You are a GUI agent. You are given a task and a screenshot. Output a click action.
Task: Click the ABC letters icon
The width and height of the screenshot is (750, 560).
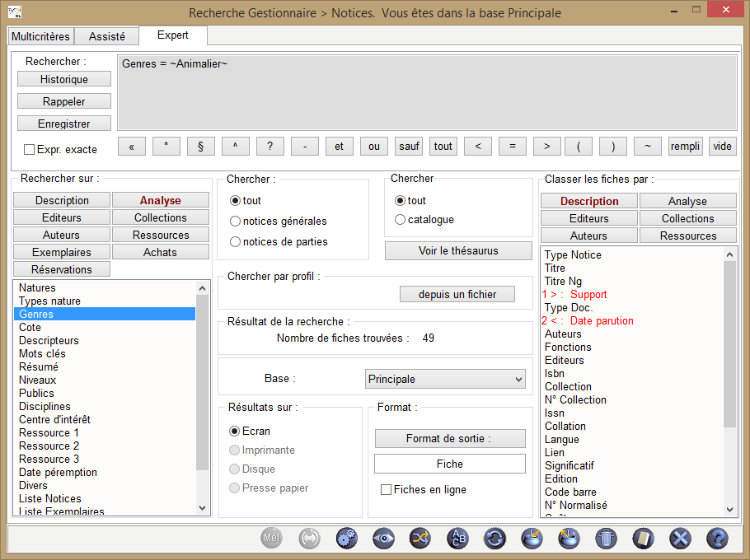457,539
